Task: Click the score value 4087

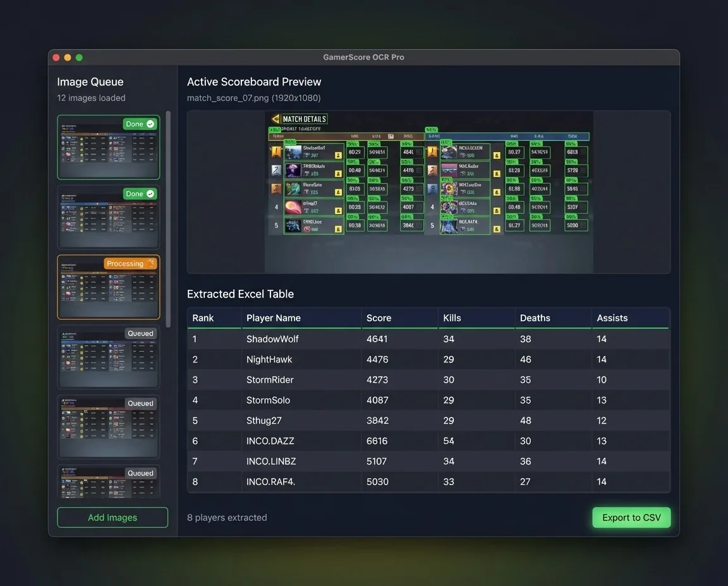Action: click(x=377, y=400)
